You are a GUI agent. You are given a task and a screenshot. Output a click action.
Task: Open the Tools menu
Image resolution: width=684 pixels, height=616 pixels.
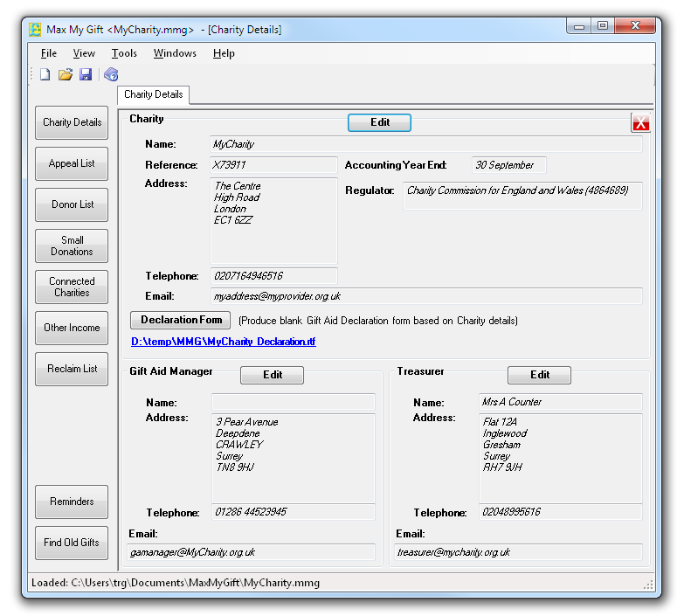click(124, 53)
